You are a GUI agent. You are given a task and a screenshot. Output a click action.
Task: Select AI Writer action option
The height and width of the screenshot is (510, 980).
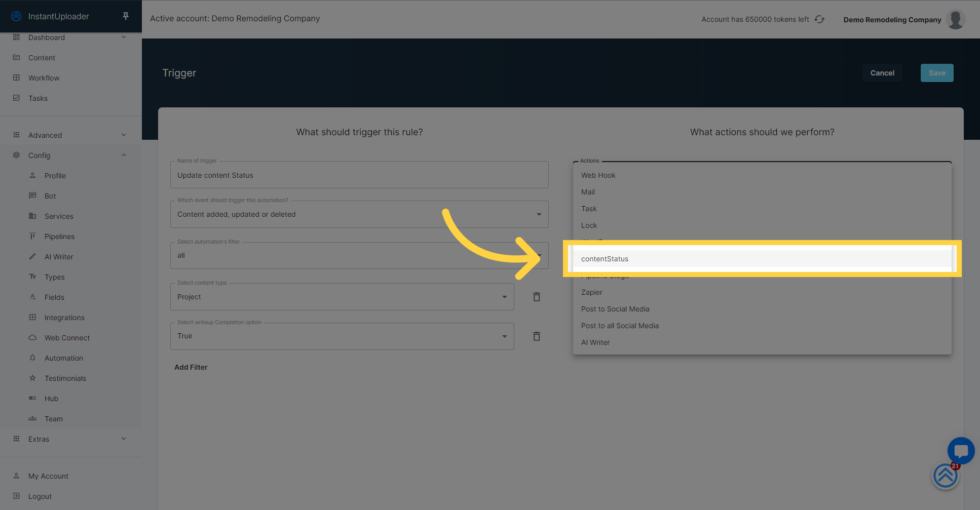762,342
